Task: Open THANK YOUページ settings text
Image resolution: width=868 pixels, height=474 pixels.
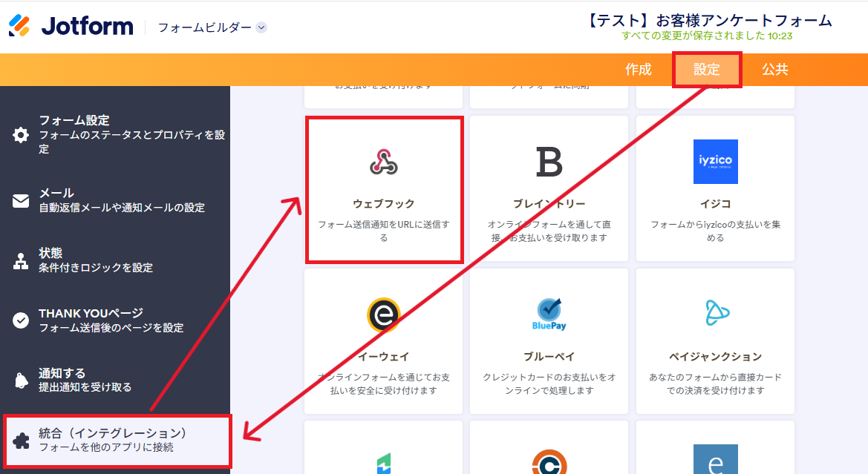Action: click(111, 320)
